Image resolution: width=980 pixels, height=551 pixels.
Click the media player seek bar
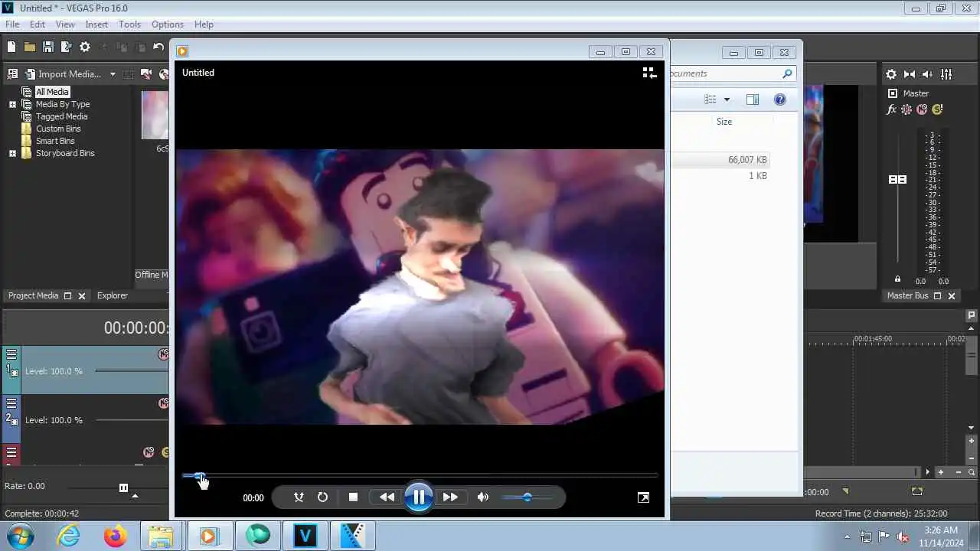click(420, 475)
